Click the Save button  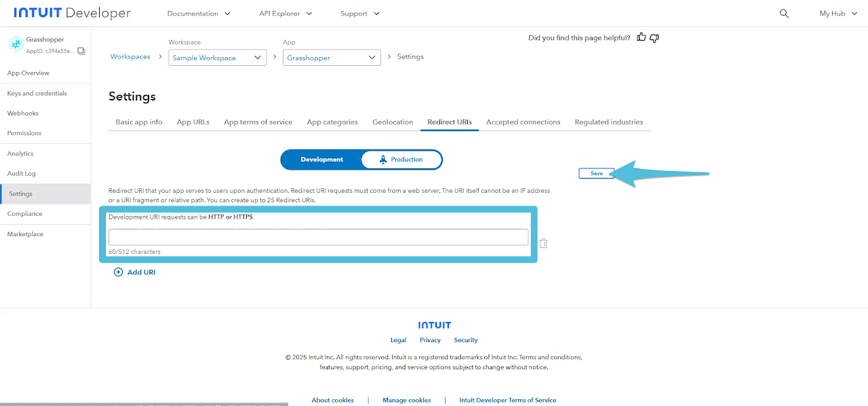[x=596, y=174]
